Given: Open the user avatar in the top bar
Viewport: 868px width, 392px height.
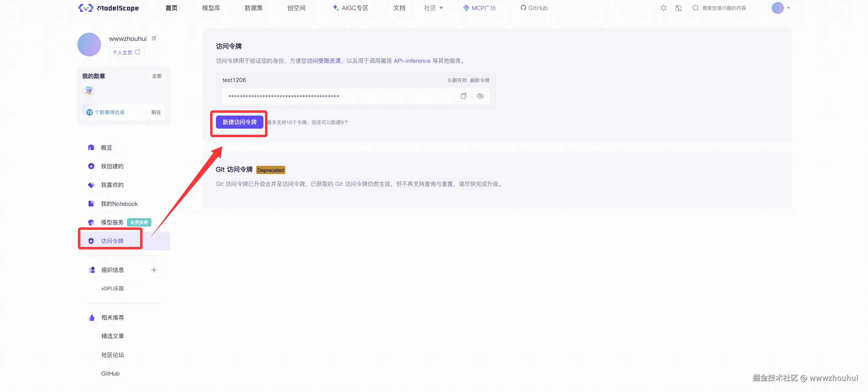Looking at the screenshot, I should pyautogui.click(x=777, y=8).
